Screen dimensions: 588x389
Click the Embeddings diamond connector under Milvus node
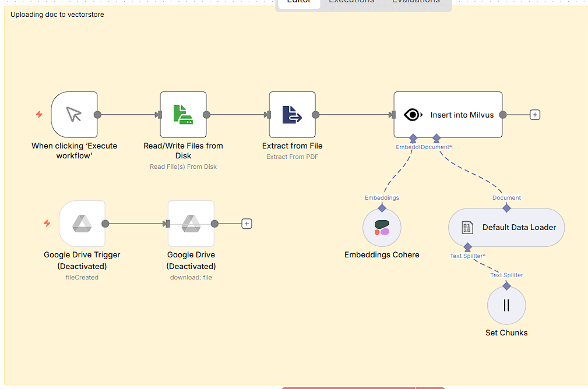pos(413,139)
